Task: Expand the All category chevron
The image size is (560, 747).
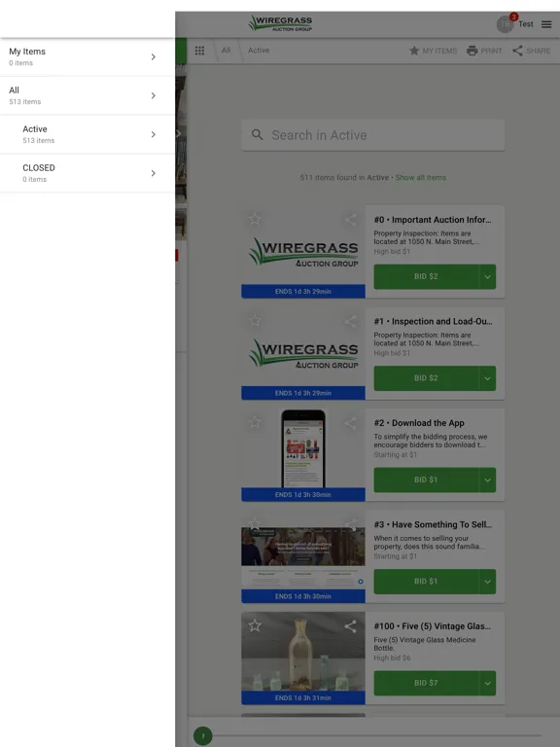Action: point(154,95)
